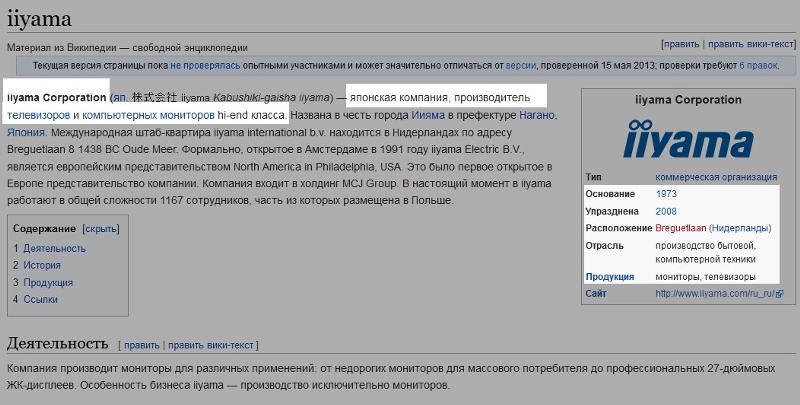Viewport: 800px width, 405px height.
Task: Click the 'яп.' language link
Action: click(x=119, y=97)
